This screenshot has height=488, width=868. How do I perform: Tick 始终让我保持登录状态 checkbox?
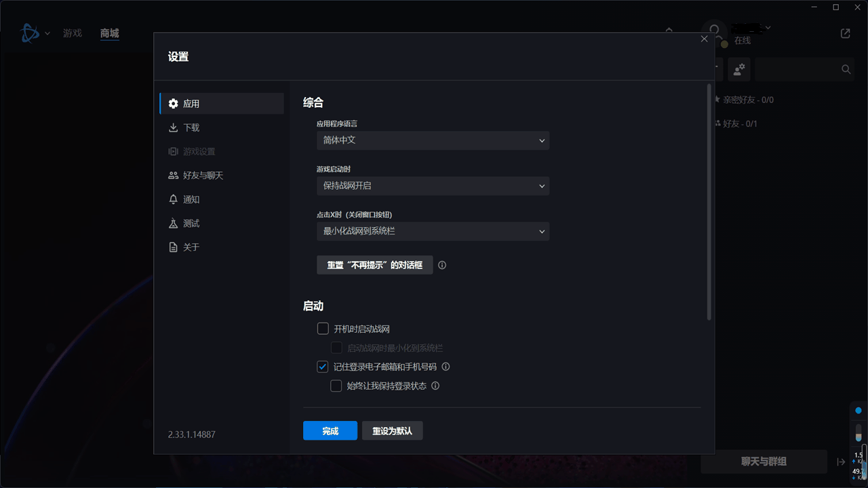click(336, 386)
